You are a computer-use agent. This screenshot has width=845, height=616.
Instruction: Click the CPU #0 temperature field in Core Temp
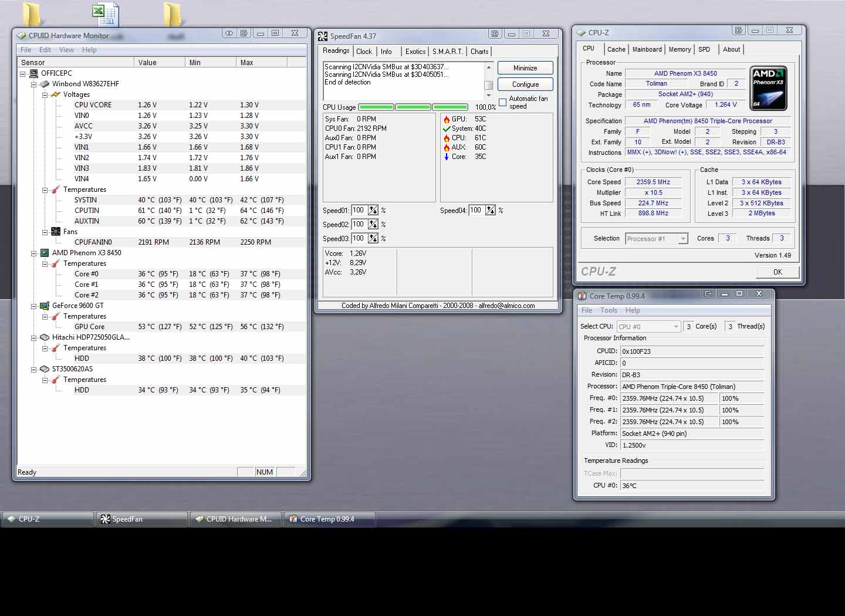point(692,486)
